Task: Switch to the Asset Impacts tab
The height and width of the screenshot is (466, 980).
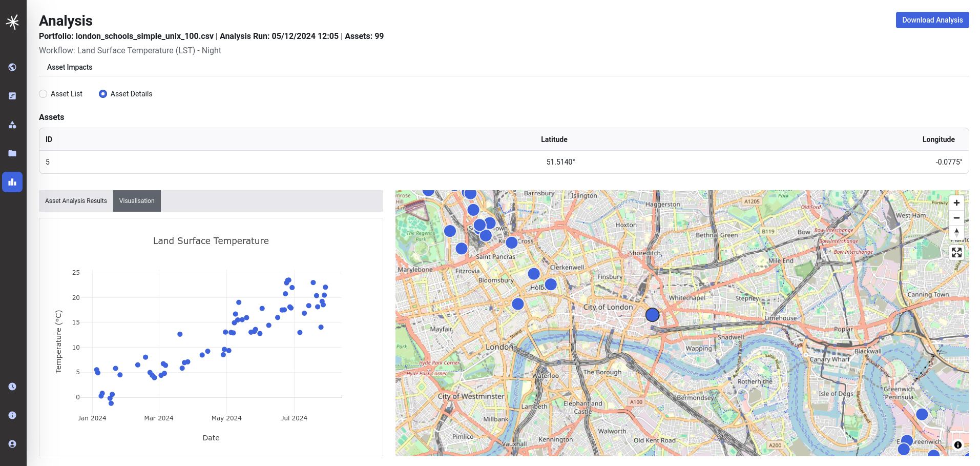Action: [70, 67]
